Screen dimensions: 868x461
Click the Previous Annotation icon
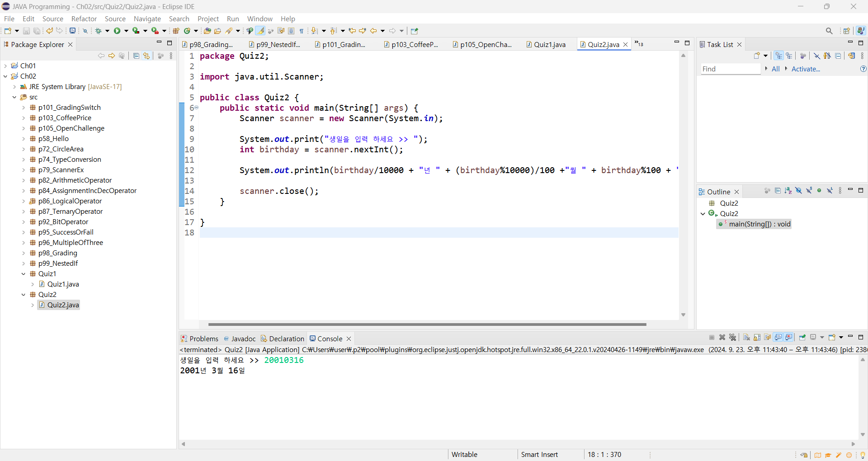pos(334,31)
